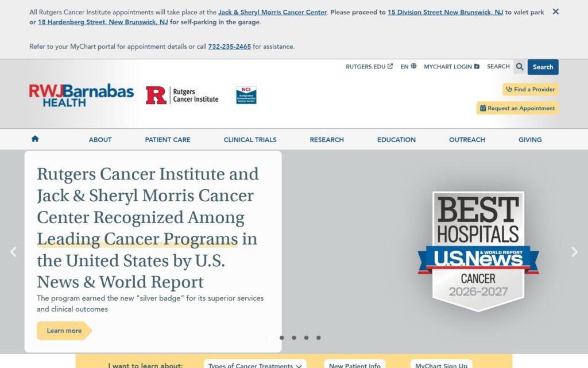Viewport: 588px width, 368px height.
Task: Open the 15 Division Street address link
Action: tap(445, 12)
